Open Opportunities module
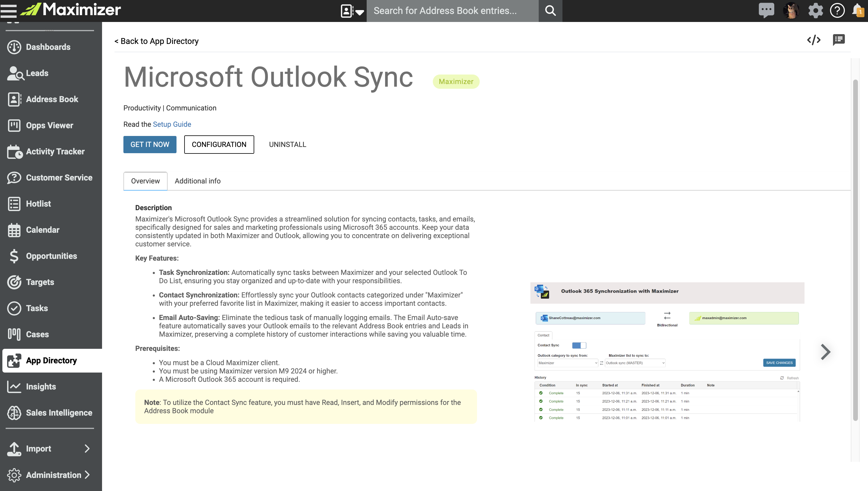This screenshot has height=491, width=868. click(51, 256)
